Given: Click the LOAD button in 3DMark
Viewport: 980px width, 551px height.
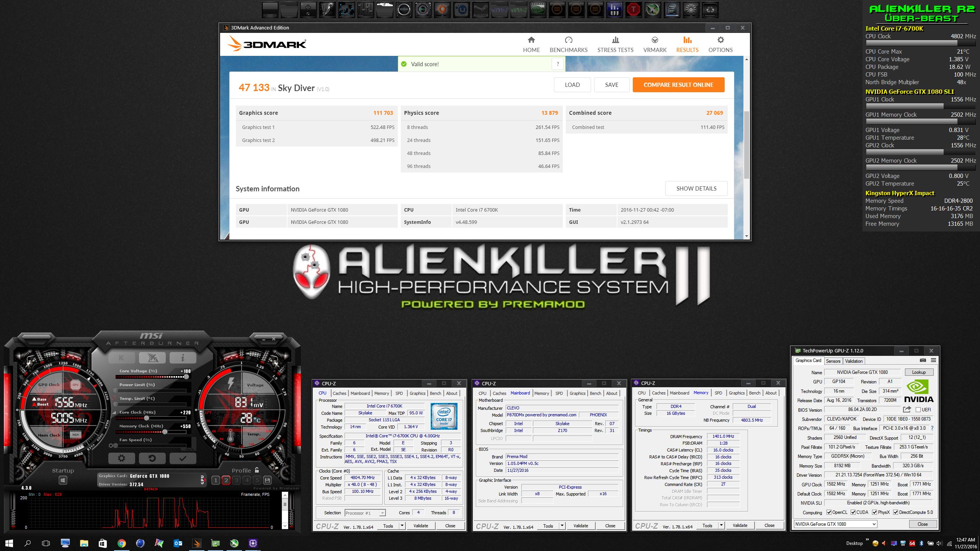Looking at the screenshot, I should coord(572,85).
